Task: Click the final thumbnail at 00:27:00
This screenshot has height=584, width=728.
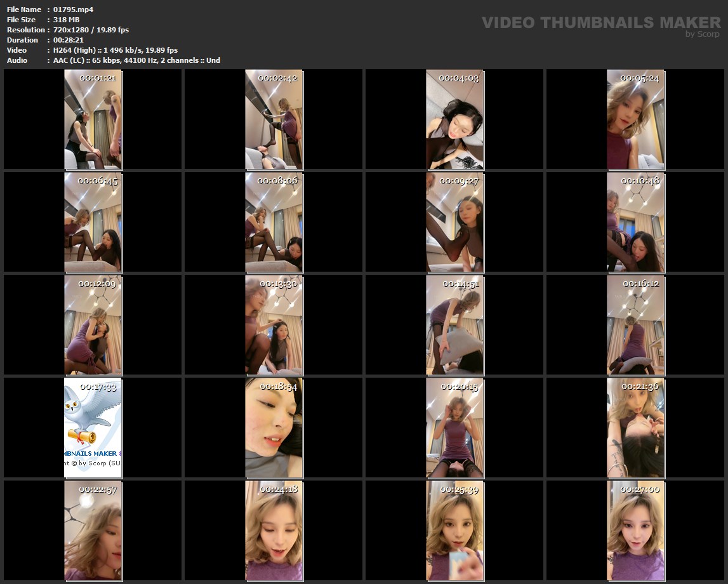Action: tap(636, 531)
